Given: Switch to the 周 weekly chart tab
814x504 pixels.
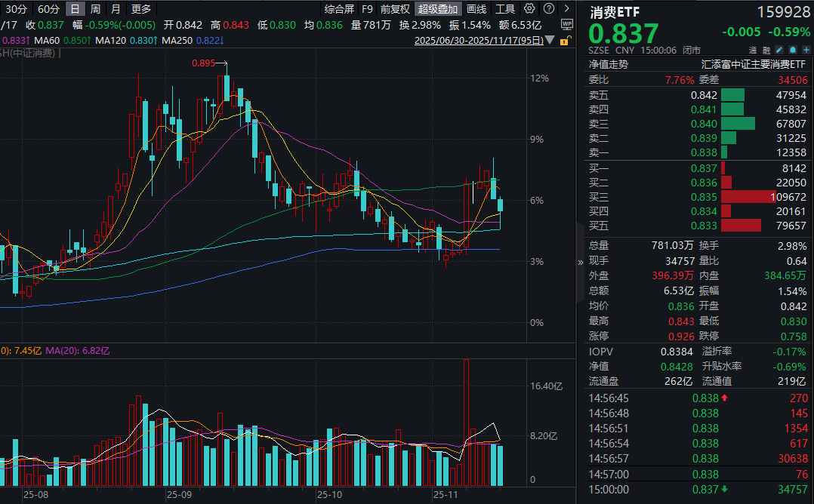Looking at the screenshot, I should coord(94,9).
